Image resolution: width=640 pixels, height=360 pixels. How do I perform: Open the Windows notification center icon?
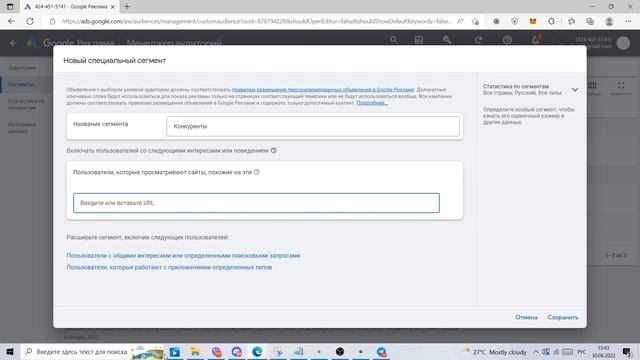(627, 351)
